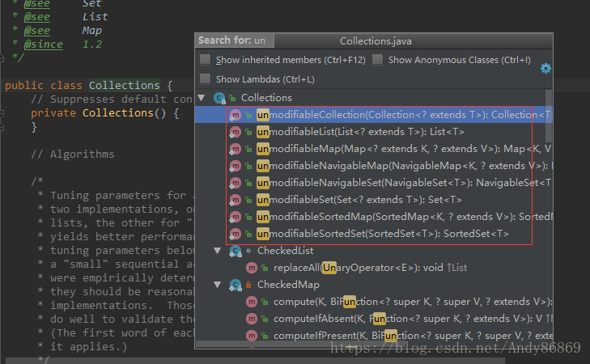Toggle Show Anonymous Classes checkbox

[378, 60]
